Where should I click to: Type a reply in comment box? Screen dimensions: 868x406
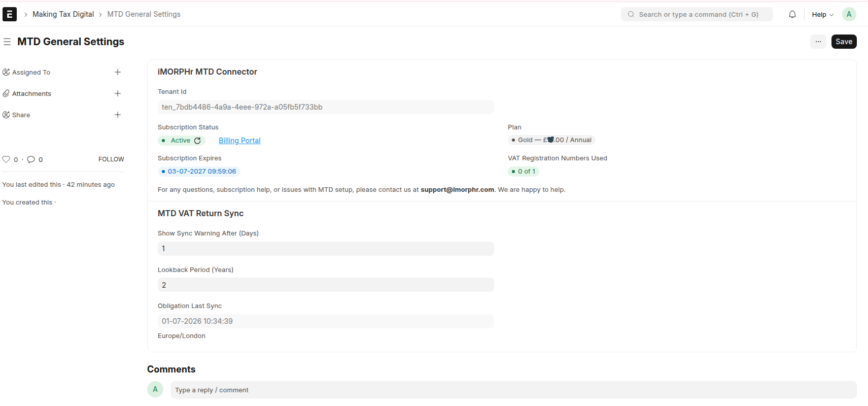[x=513, y=390]
